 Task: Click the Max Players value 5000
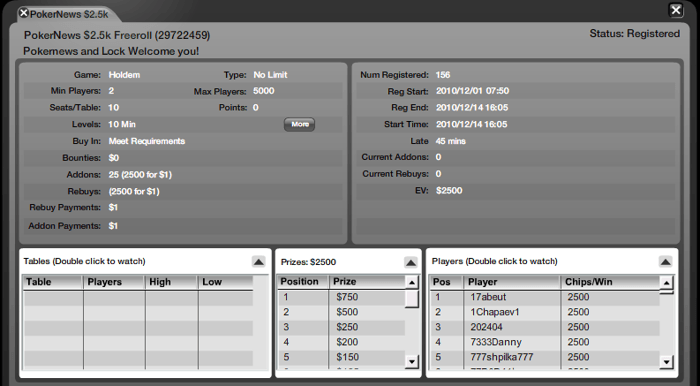[263, 91]
